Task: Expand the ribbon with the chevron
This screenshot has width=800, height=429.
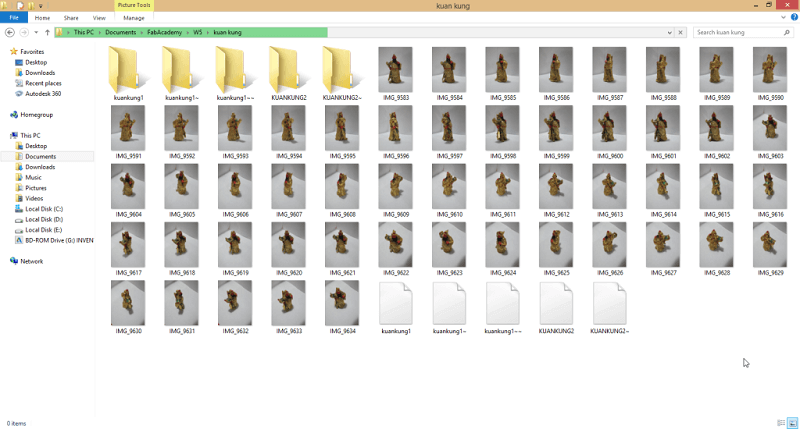Action: pos(783,17)
